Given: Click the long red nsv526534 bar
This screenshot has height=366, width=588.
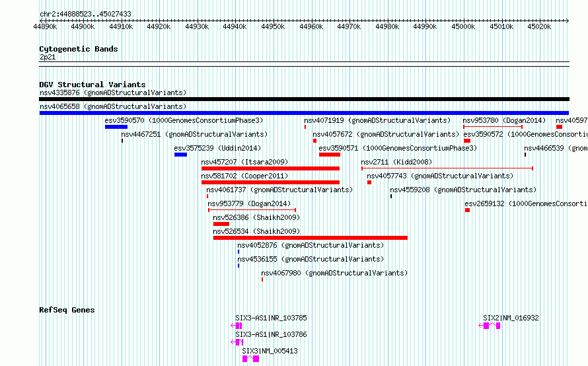Looking at the screenshot, I should tap(310, 238).
